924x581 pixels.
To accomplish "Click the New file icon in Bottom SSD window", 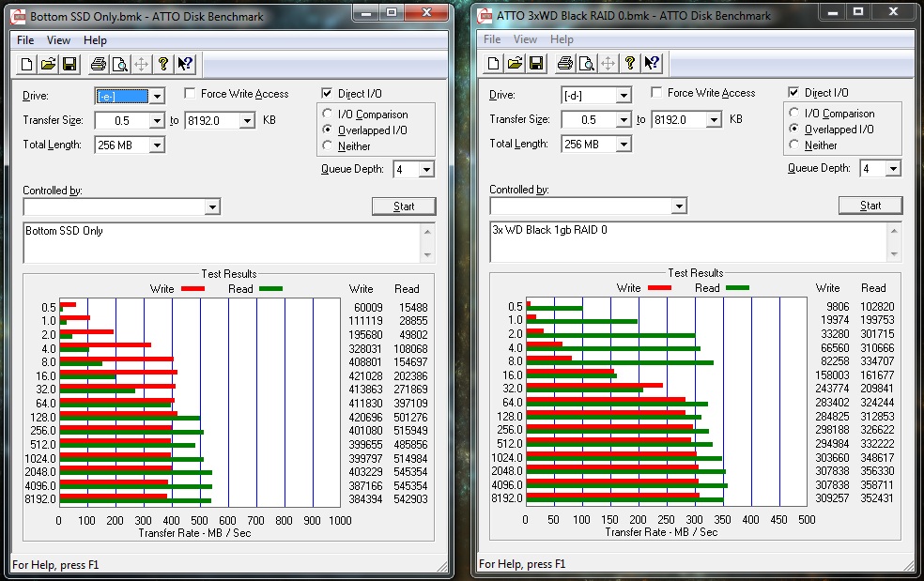I will pos(27,64).
